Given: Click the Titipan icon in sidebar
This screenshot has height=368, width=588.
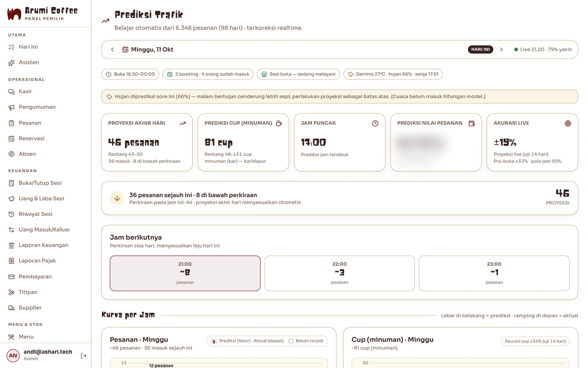Looking at the screenshot, I should pos(11,292).
